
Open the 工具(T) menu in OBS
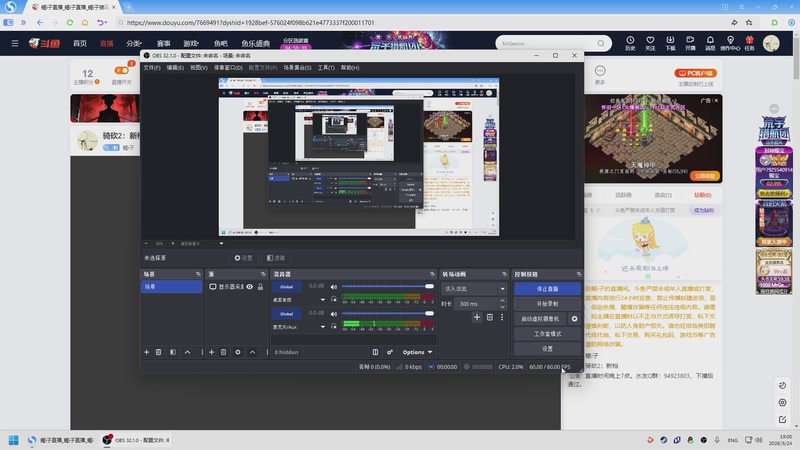pyautogui.click(x=326, y=67)
